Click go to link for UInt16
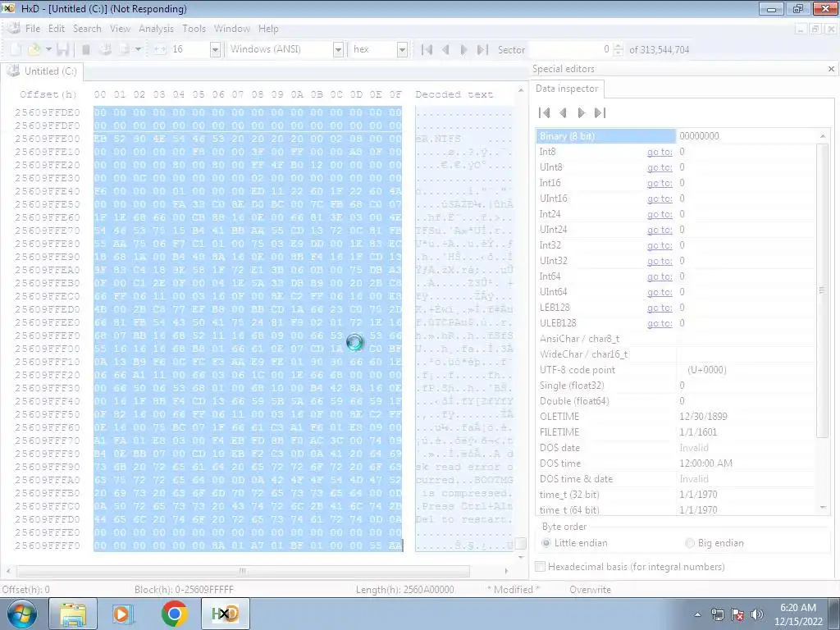The height and width of the screenshot is (630, 840). coord(660,199)
